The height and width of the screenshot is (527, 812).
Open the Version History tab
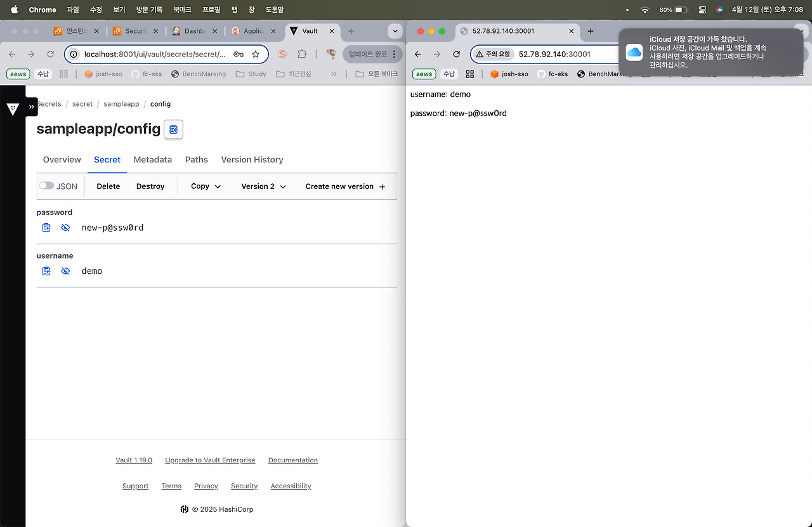[x=252, y=160]
